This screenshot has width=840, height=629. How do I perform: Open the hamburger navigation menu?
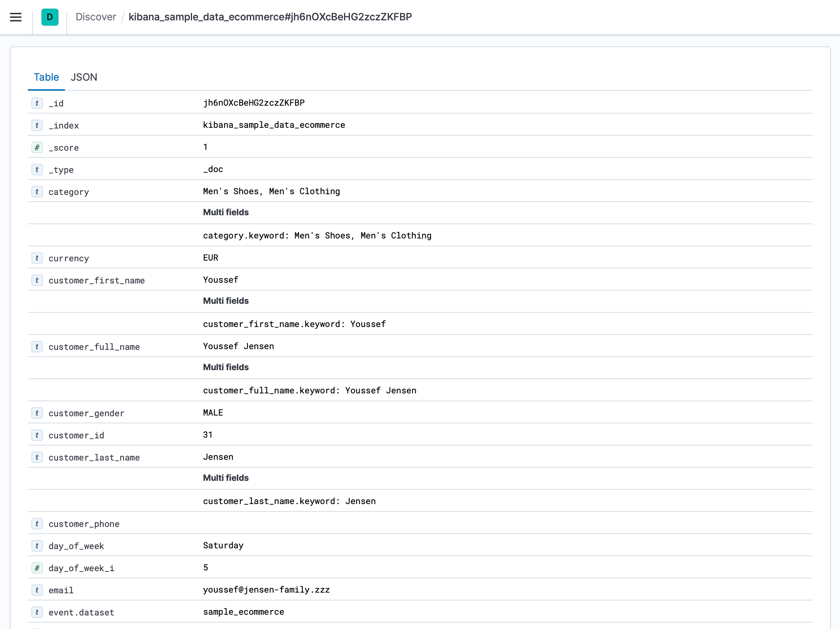coord(16,17)
